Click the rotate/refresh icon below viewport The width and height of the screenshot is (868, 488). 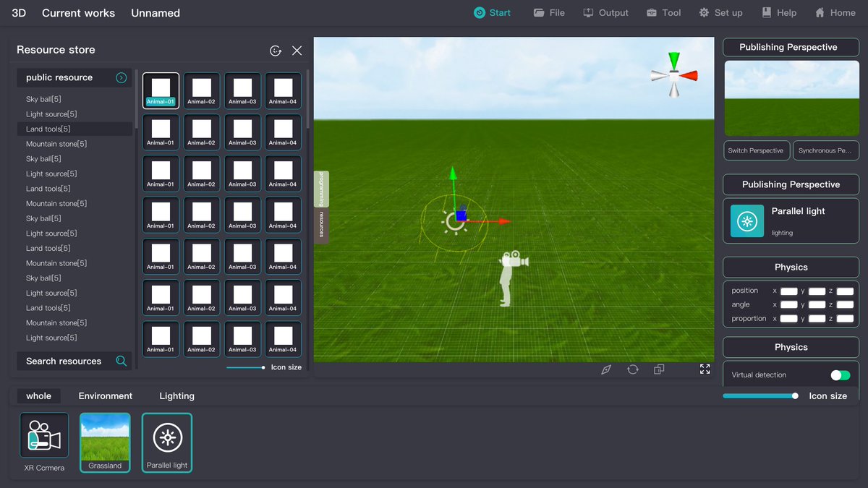633,369
